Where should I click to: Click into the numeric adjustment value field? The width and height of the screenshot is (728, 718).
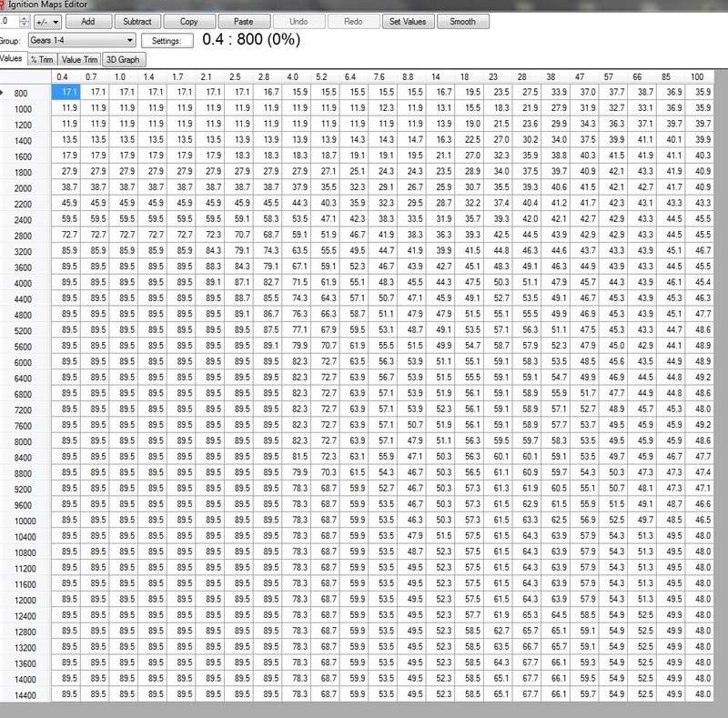(x=9, y=21)
